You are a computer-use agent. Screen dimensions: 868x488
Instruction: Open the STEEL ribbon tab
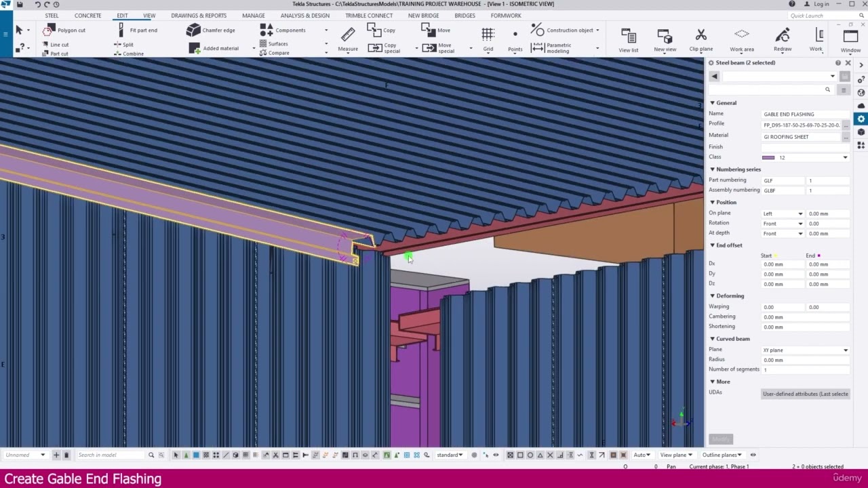click(x=52, y=16)
